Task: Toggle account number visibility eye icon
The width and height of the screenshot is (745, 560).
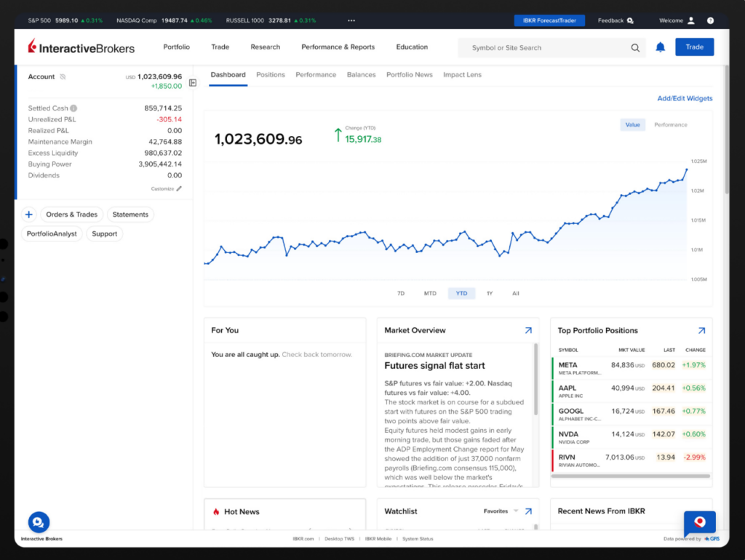Action: tap(63, 76)
